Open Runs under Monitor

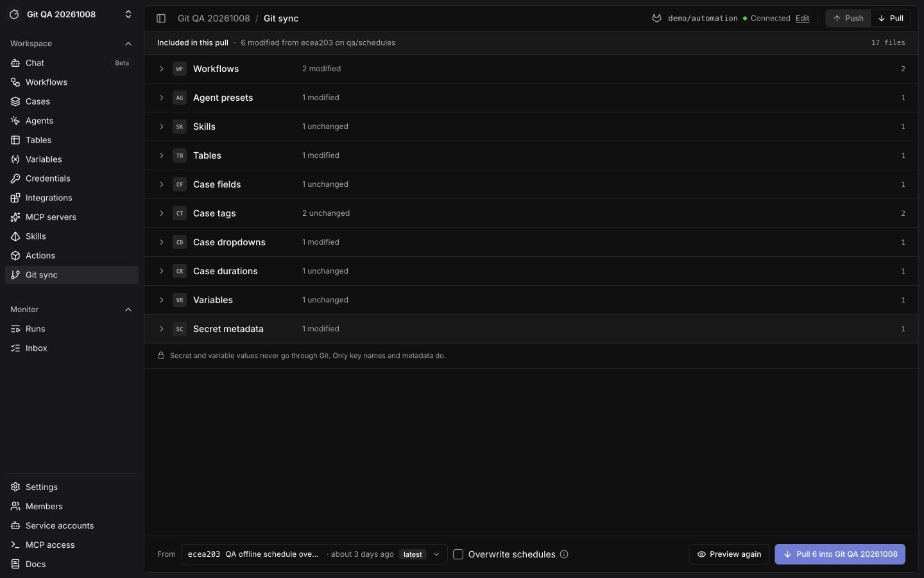click(72, 329)
